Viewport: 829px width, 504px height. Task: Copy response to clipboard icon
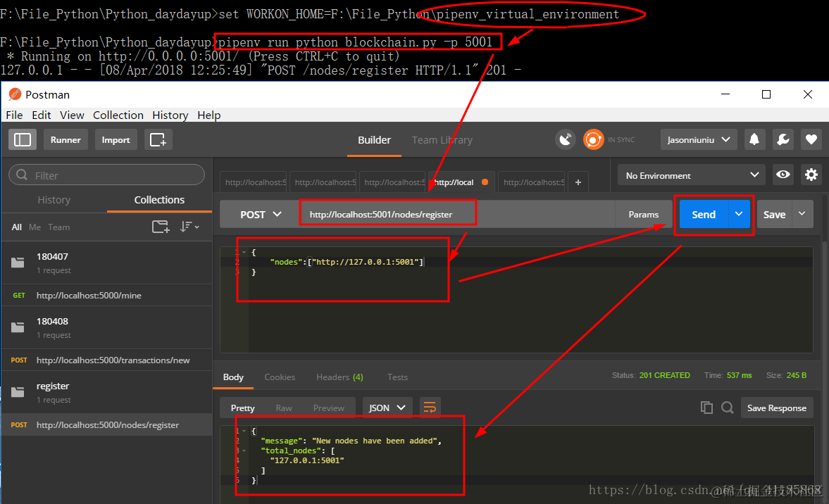706,408
